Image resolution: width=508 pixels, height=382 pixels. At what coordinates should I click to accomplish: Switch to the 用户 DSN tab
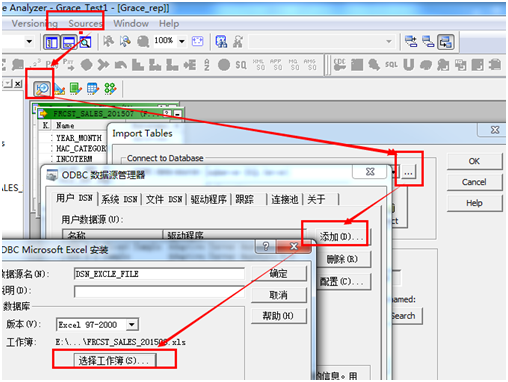[x=74, y=198]
